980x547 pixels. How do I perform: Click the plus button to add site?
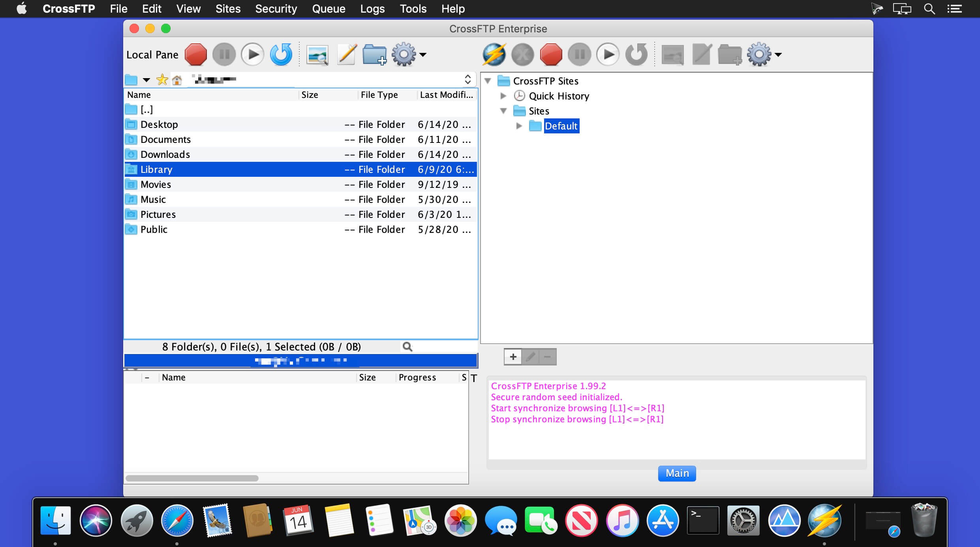click(513, 357)
